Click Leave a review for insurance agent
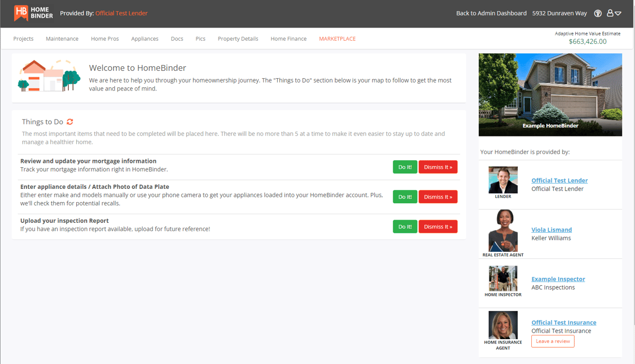Viewport: 635px width, 364px height. point(552,341)
